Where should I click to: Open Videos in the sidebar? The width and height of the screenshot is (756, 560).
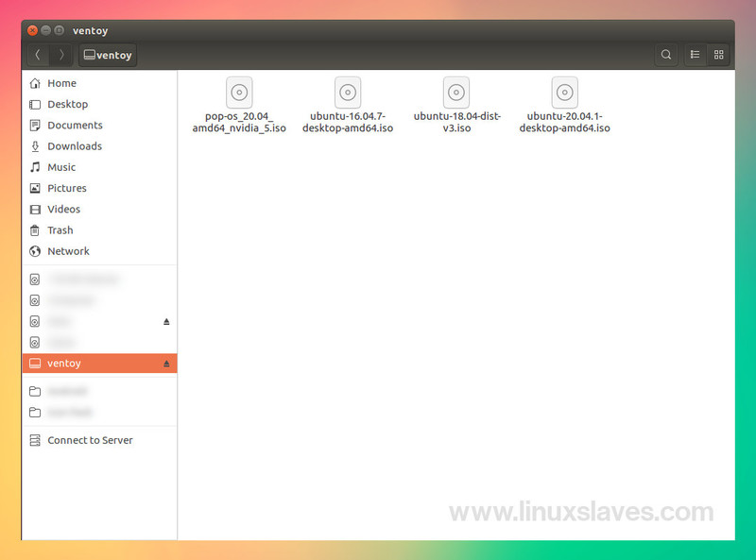pyautogui.click(x=99, y=209)
